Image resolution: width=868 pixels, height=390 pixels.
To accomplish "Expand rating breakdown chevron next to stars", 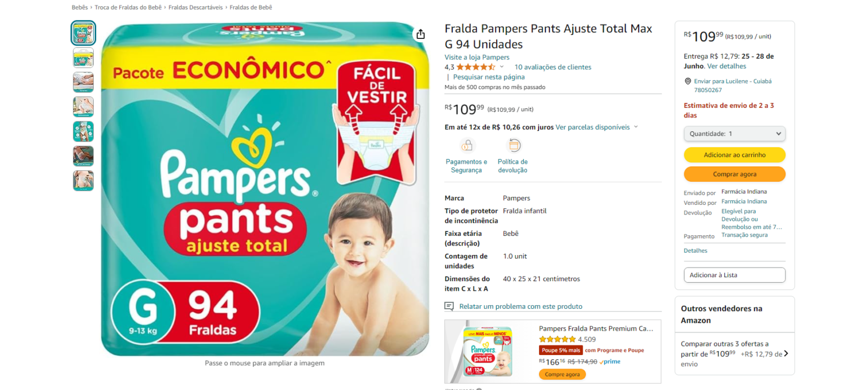I will tap(501, 67).
